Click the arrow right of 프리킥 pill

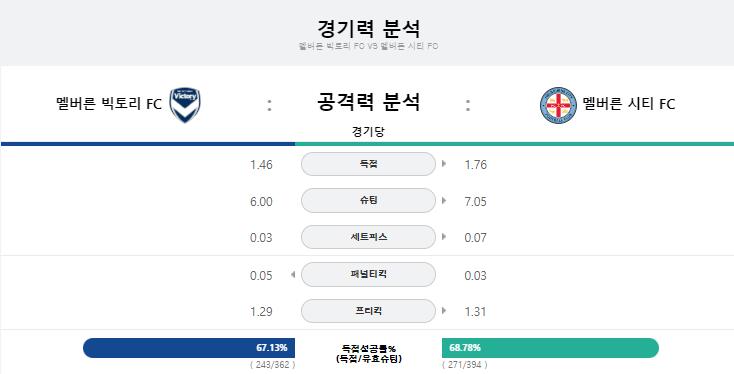click(x=444, y=311)
